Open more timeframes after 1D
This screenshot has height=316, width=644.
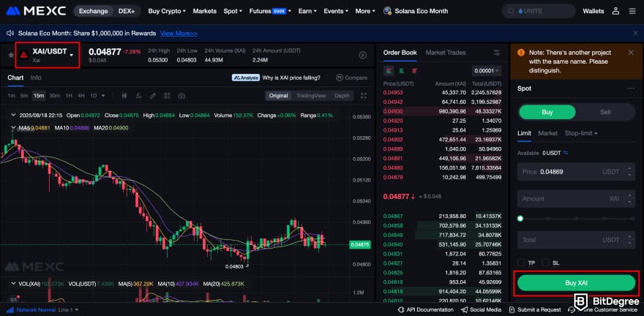tap(103, 96)
